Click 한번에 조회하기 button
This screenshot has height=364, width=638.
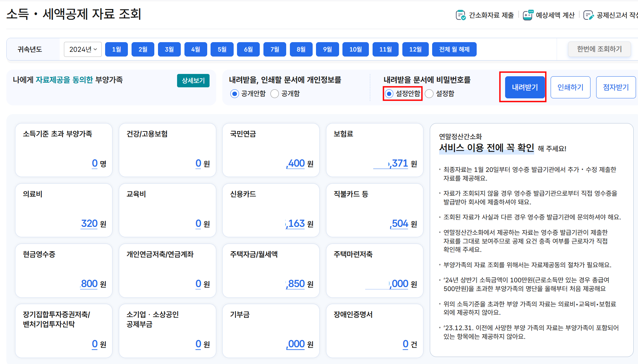pyautogui.click(x=599, y=49)
